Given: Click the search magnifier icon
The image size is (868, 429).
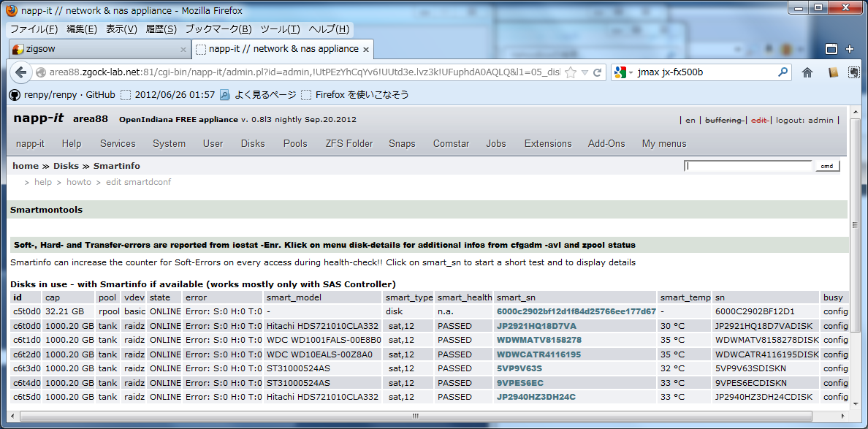Looking at the screenshot, I should (x=783, y=72).
